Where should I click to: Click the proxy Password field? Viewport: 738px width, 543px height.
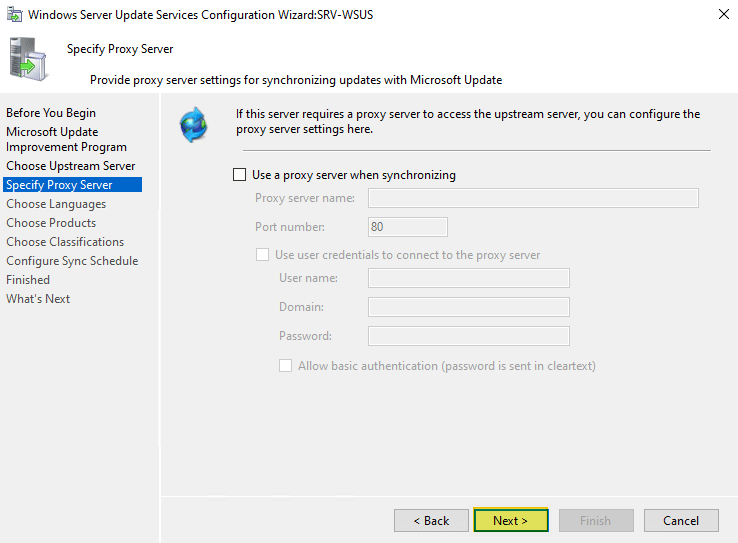coord(468,336)
